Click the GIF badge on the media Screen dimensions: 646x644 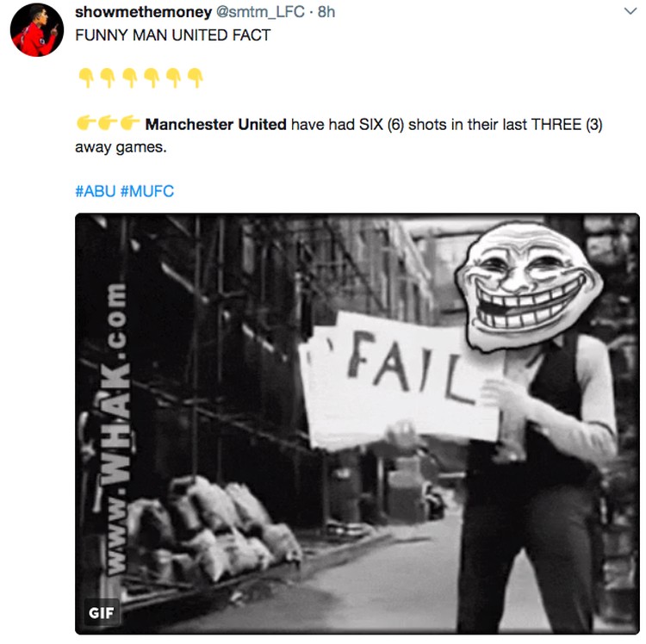102,613
